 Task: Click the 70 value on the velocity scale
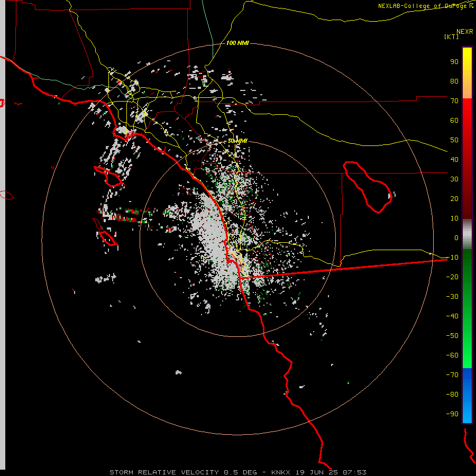[x=454, y=101]
